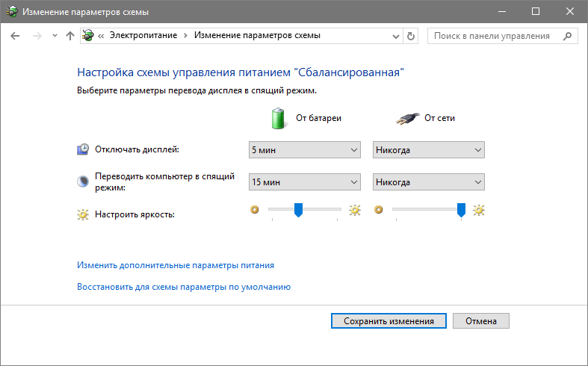The width and height of the screenshot is (588, 366).
Task: Click the "Поиск в панели управления" search field
Action: tap(492, 36)
